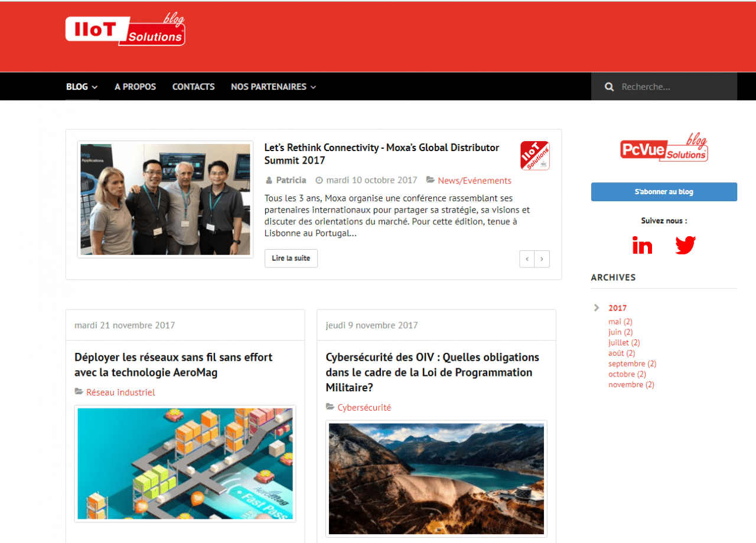Click the Lire la suite button
The height and width of the screenshot is (543, 756).
coord(291,259)
